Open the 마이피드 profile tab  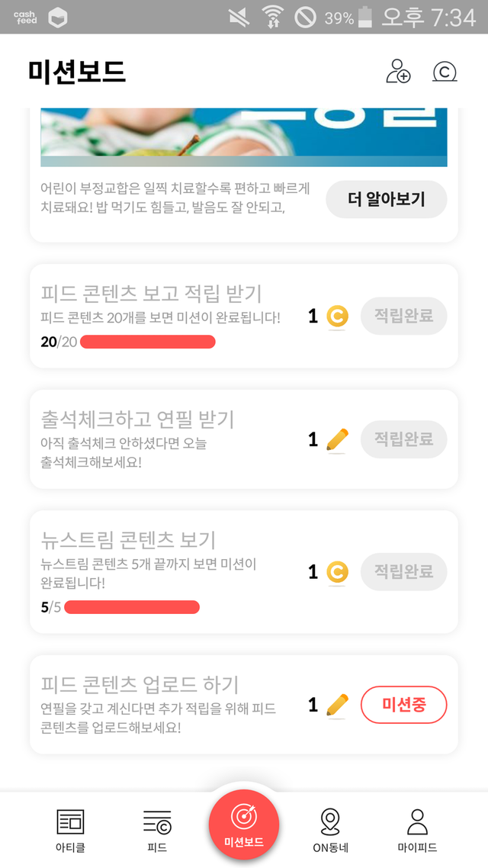pos(417,830)
